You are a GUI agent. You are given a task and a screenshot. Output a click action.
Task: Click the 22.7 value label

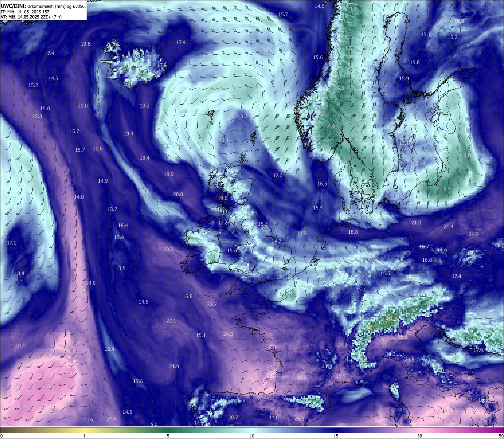tap(212, 304)
